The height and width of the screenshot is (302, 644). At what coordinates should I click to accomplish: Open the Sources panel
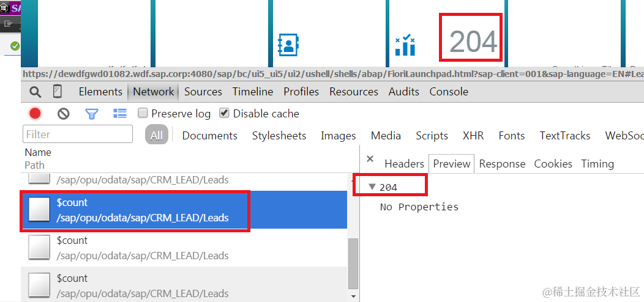pyautogui.click(x=203, y=92)
